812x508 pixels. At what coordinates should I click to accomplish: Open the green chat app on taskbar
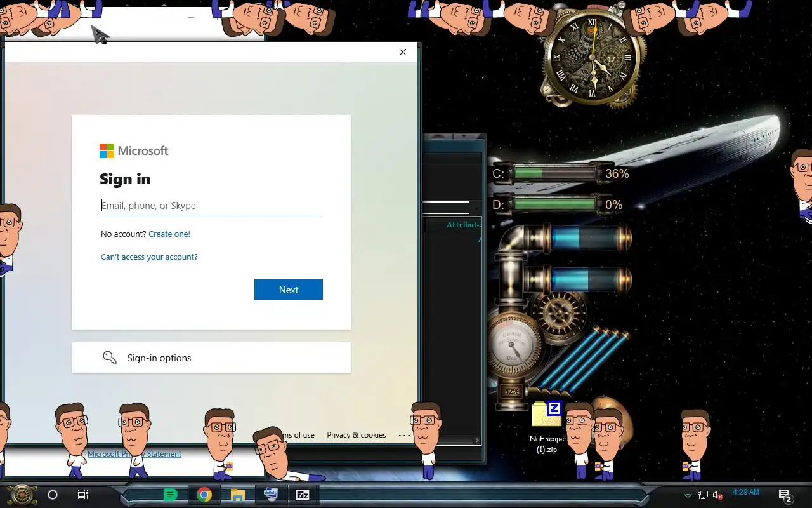pyautogui.click(x=170, y=495)
